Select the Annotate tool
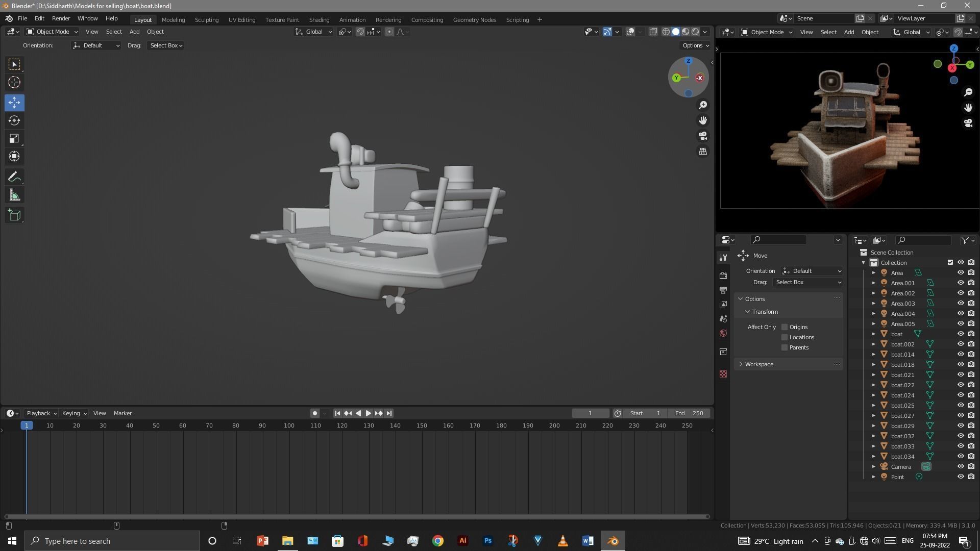The image size is (980, 551). point(14,177)
